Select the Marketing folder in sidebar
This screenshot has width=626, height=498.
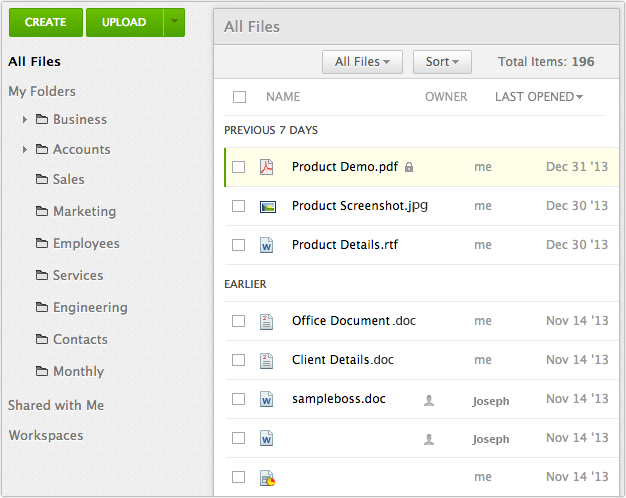(x=84, y=211)
